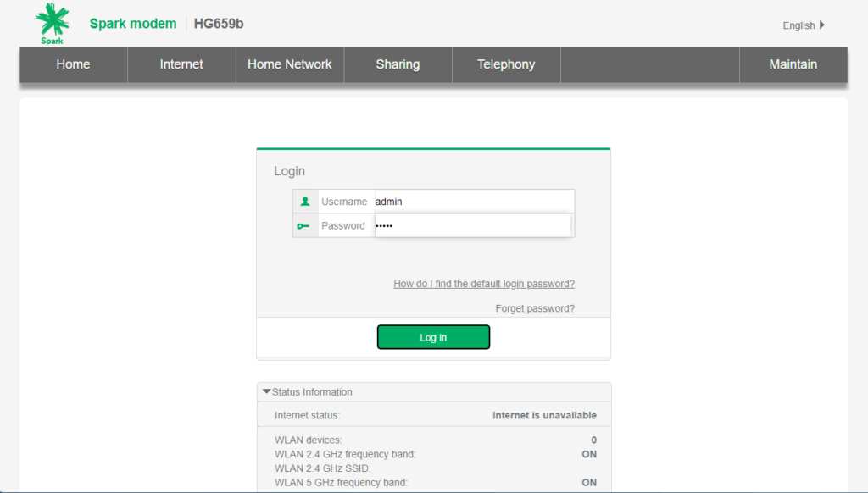Collapse the Status Information section

(x=265, y=391)
